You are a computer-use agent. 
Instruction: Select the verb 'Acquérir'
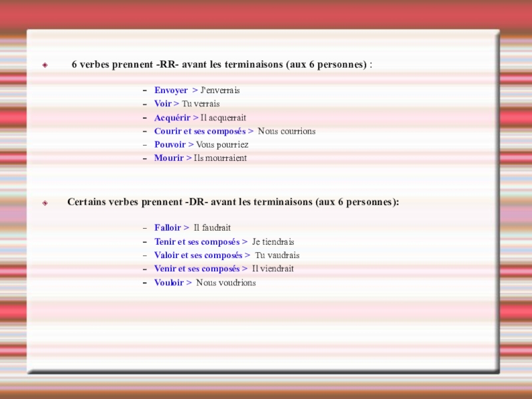pos(172,118)
